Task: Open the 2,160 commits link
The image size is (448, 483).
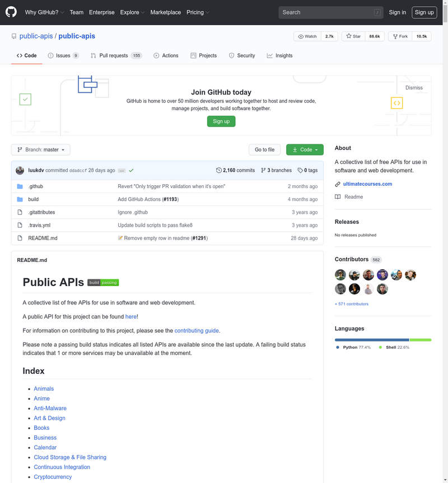Action: click(x=236, y=170)
